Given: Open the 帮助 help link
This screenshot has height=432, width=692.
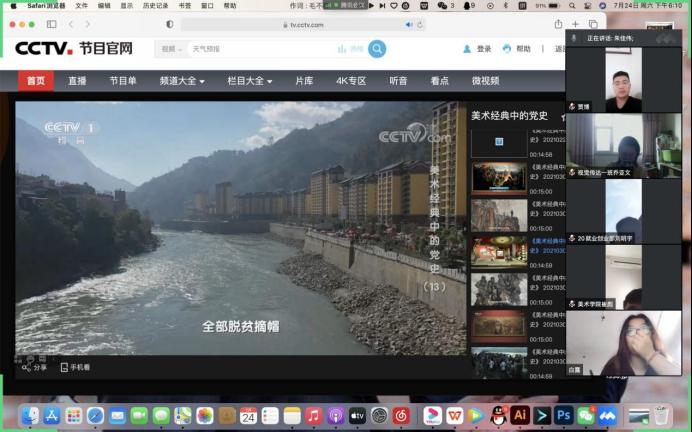Looking at the screenshot, I should (x=517, y=49).
